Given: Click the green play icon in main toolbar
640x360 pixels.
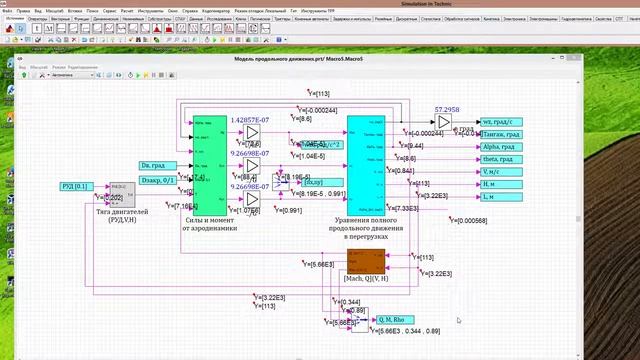Looking at the screenshot, I should [x=215, y=40].
